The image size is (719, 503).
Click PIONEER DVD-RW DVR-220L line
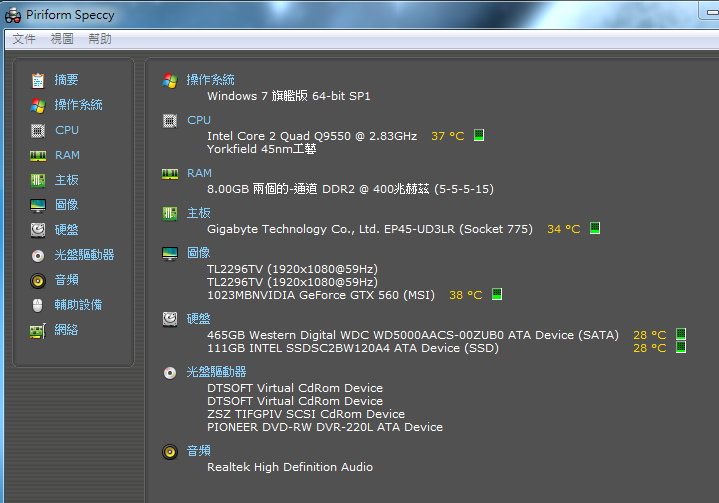pos(325,427)
